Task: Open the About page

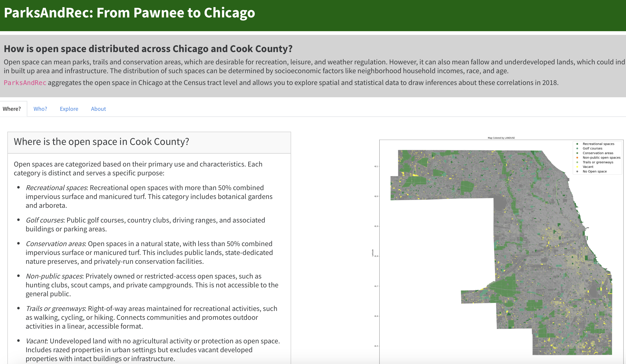Action: click(98, 109)
